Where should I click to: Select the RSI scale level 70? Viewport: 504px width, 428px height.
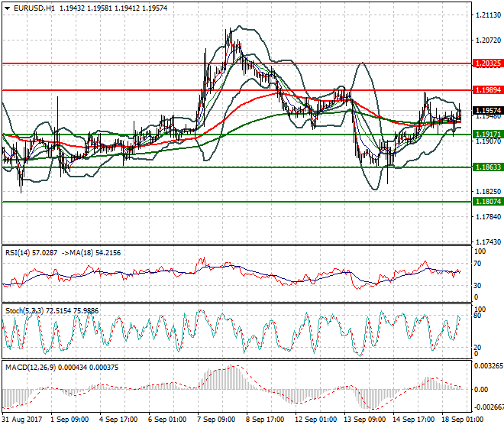click(x=478, y=264)
